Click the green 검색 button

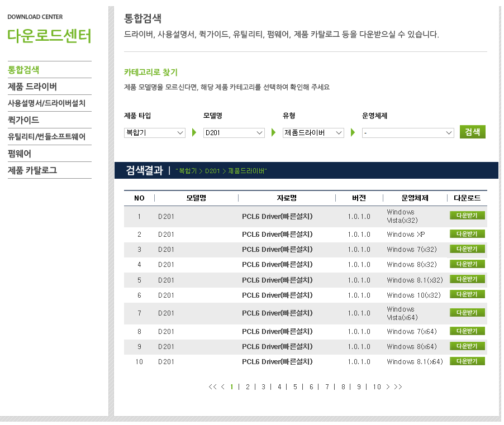(473, 132)
